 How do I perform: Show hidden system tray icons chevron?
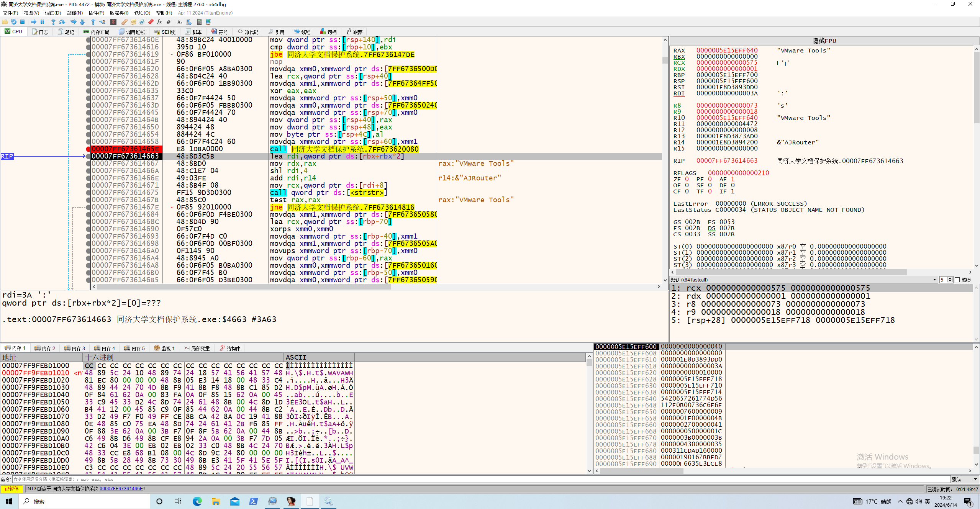(900, 501)
